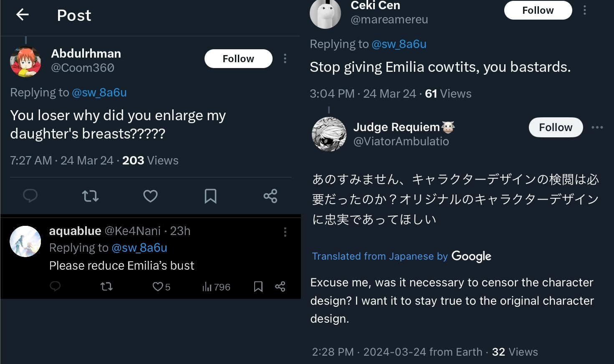
Task: Bookmark Abdulrhman's post
Action: 210,196
